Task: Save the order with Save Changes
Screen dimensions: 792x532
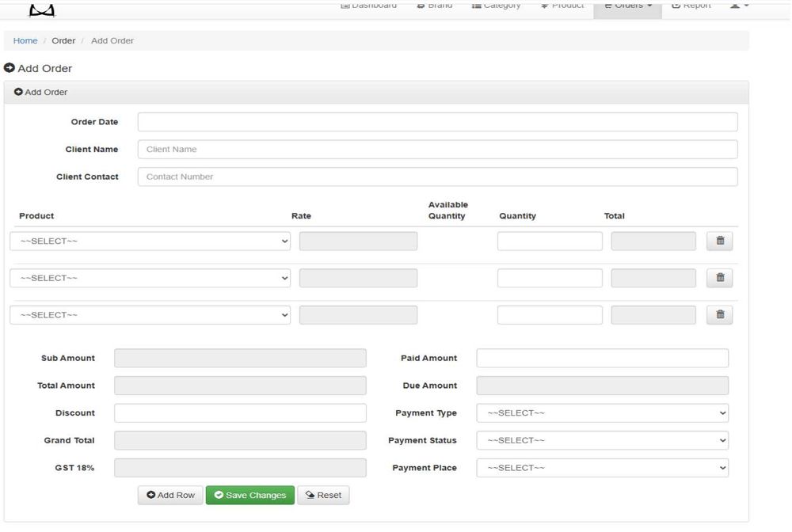Action: [250, 495]
